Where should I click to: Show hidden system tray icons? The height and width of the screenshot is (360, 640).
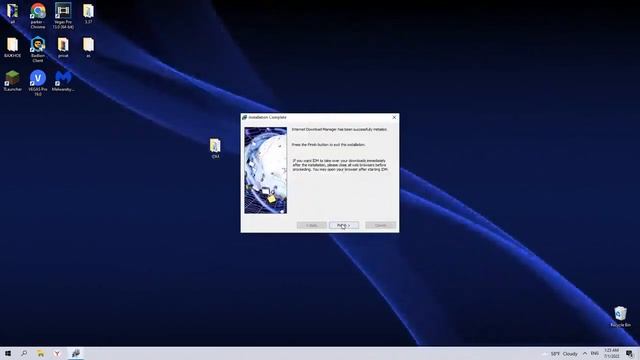(585, 353)
